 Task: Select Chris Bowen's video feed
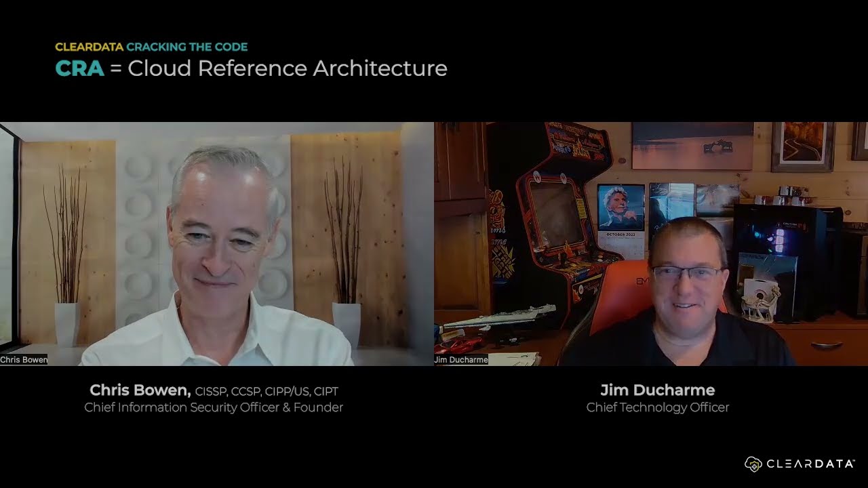pyautogui.click(x=217, y=244)
